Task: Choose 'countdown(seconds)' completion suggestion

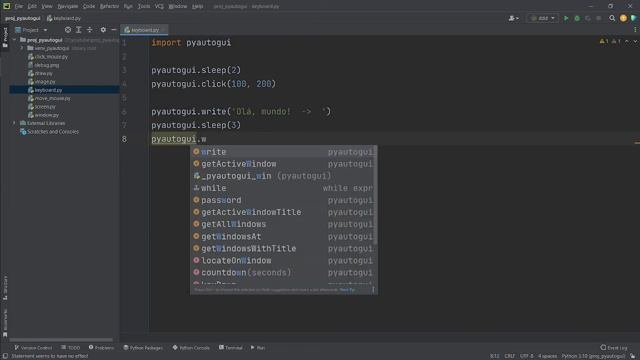Action: click(282, 273)
